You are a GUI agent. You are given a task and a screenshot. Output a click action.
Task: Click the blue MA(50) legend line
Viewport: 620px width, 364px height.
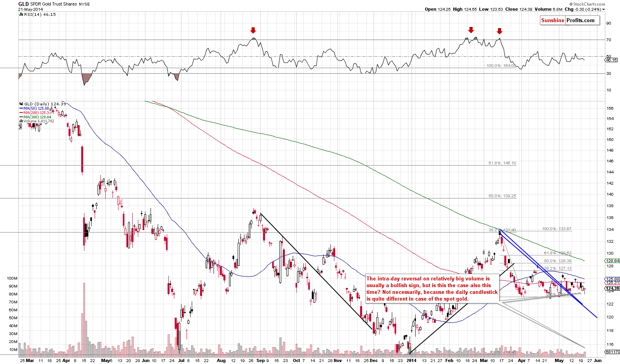tap(21, 108)
